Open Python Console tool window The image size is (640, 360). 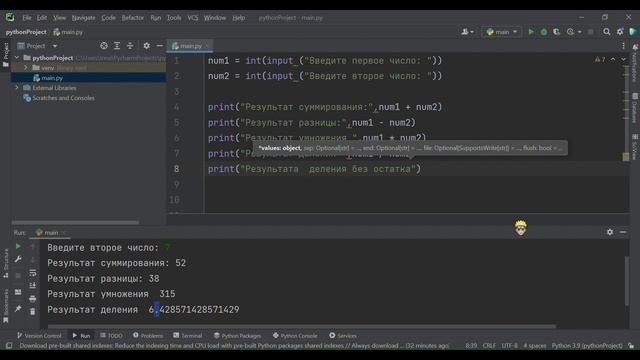coord(295,336)
